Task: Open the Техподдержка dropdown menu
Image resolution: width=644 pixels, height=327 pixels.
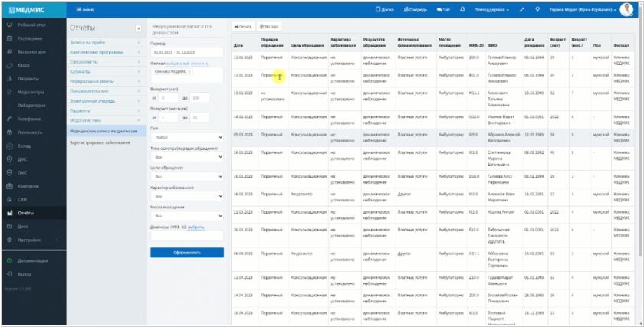Action: (x=492, y=10)
